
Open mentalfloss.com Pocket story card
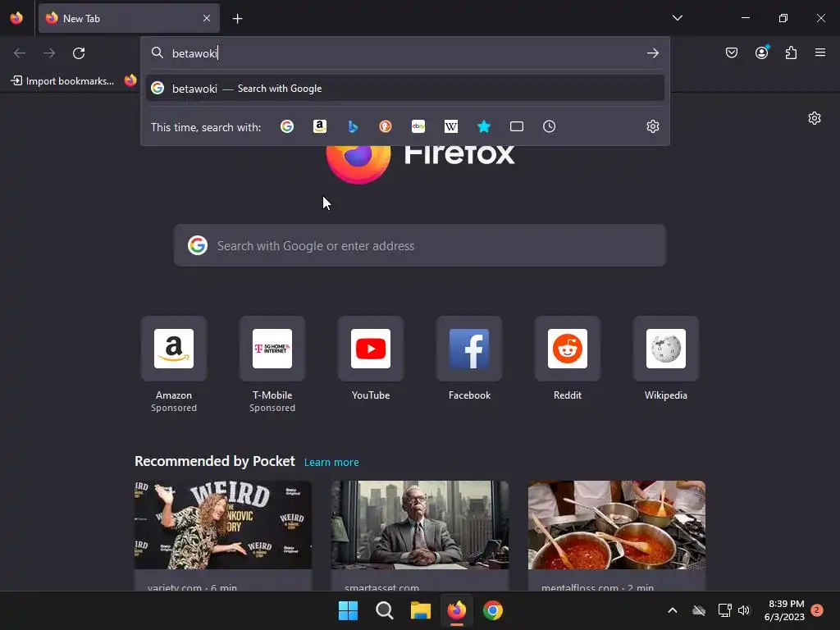click(x=617, y=536)
